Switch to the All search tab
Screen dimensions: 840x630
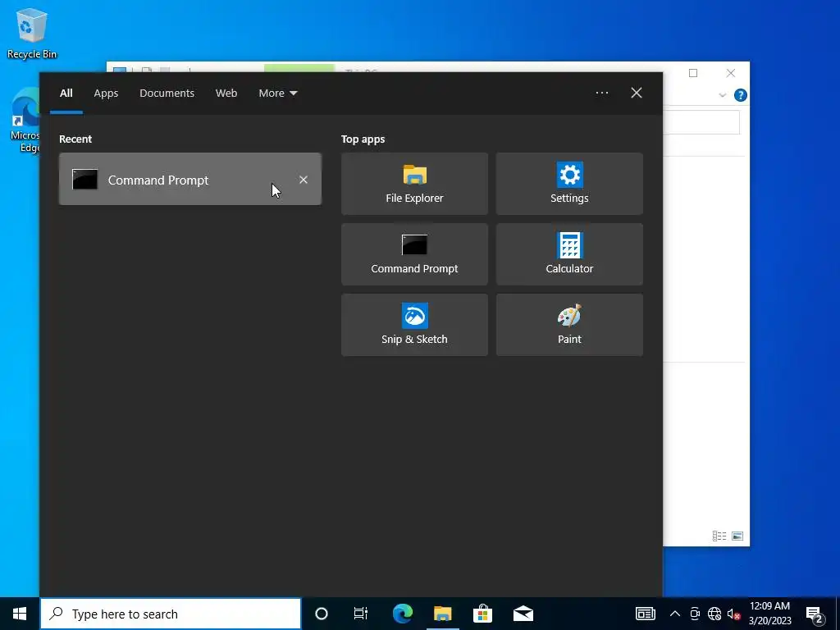tap(66, 94)
